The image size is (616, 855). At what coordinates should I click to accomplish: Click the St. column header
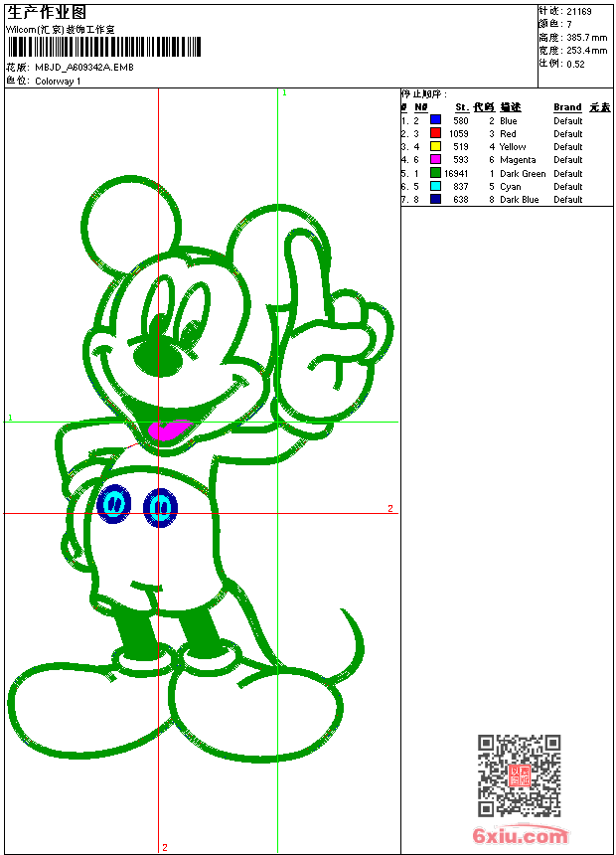click(462, 107)
